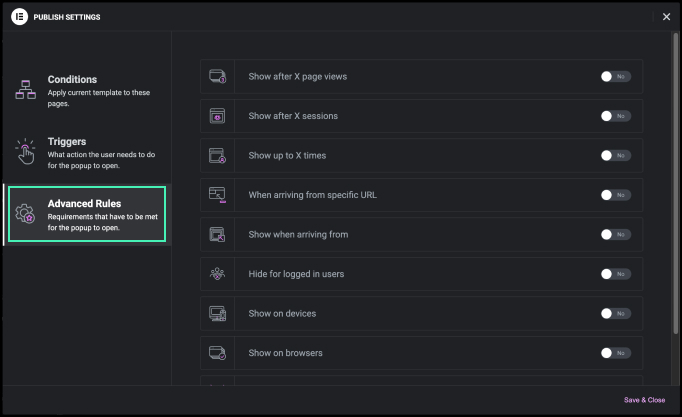Viewport: 682px width, 417px height.
Task: Click the When arriving from specific URL icon
Action: (217, 195)
